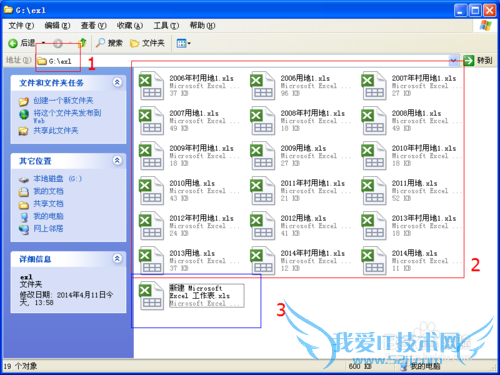Click 创建一个新文件夹 link
This screenshot has width=500, height=375.
(63, 101)
